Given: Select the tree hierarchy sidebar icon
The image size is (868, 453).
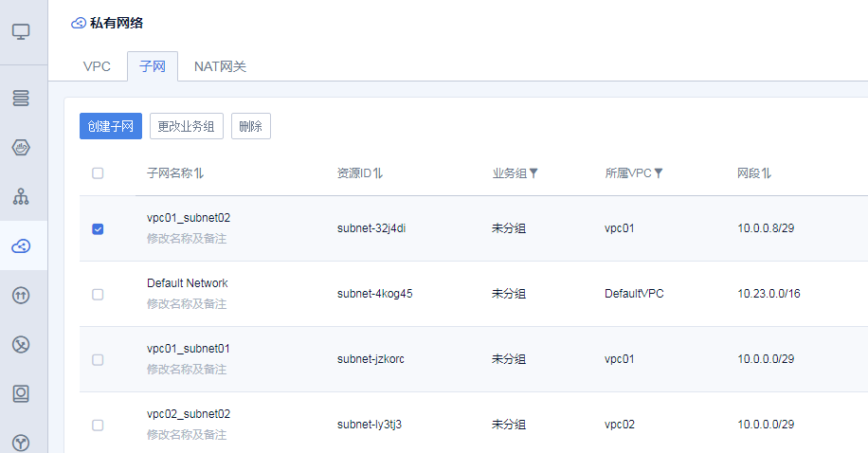Looking at the screenshot, I should [21, 196].
